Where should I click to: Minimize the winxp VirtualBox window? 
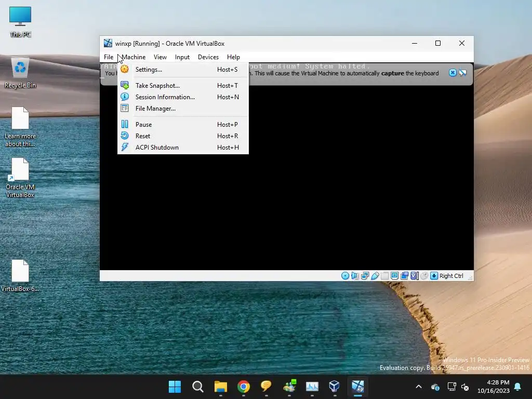[x=415, y=43]
